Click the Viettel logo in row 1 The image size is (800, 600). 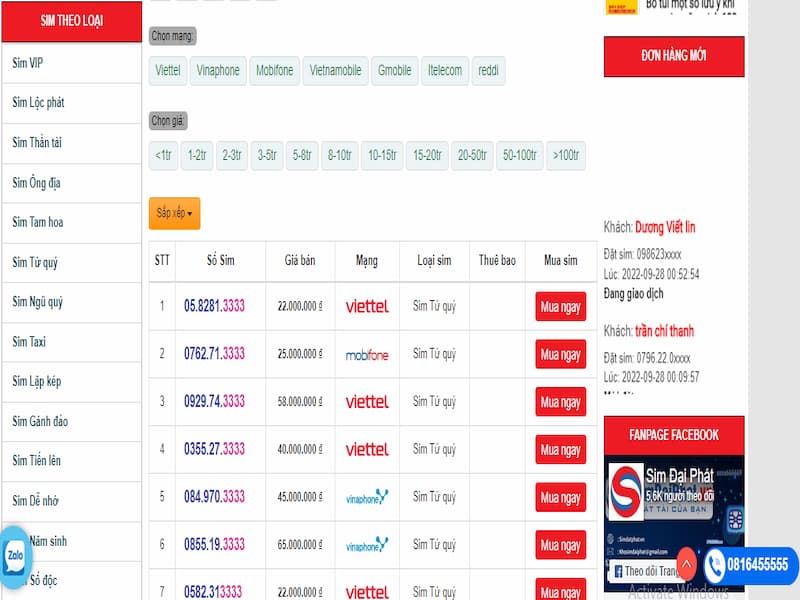coord(367,306)
